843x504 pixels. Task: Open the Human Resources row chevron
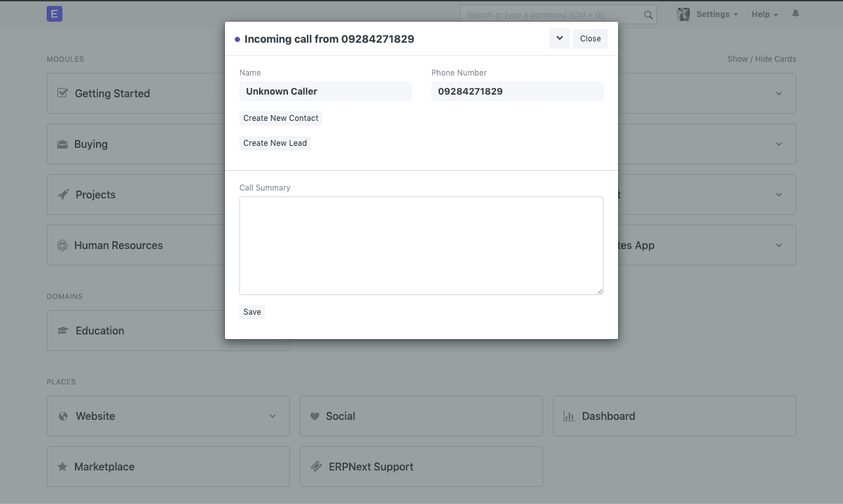(x=779, y=245)
